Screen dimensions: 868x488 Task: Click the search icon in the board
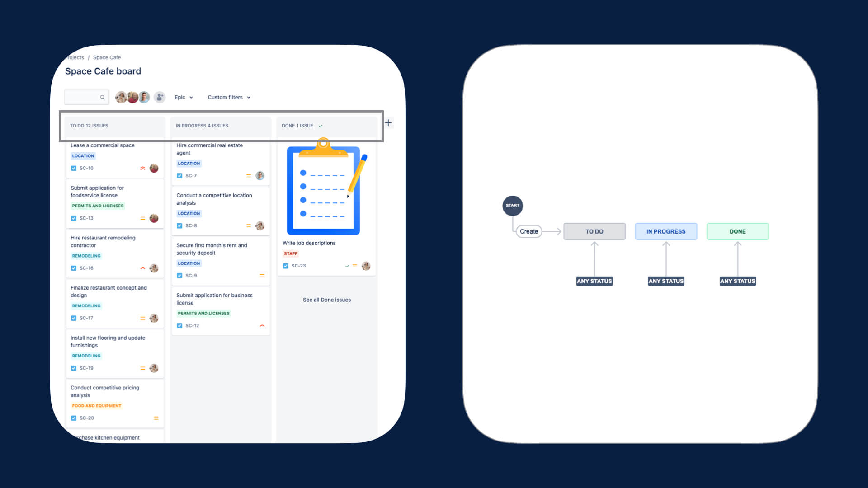(102, 97)
